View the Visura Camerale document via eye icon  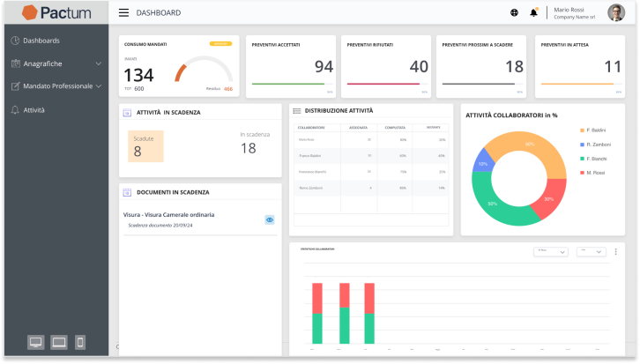click(270, 219)
